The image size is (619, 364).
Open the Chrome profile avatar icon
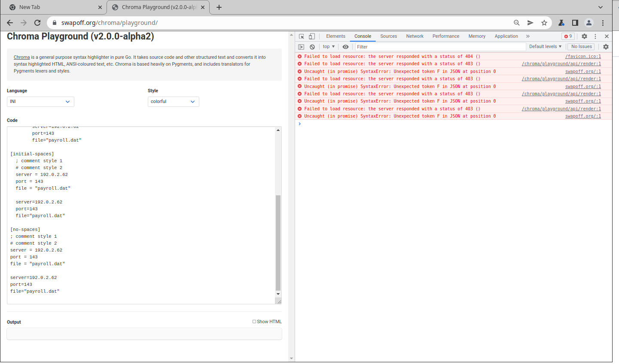point(589,23)
